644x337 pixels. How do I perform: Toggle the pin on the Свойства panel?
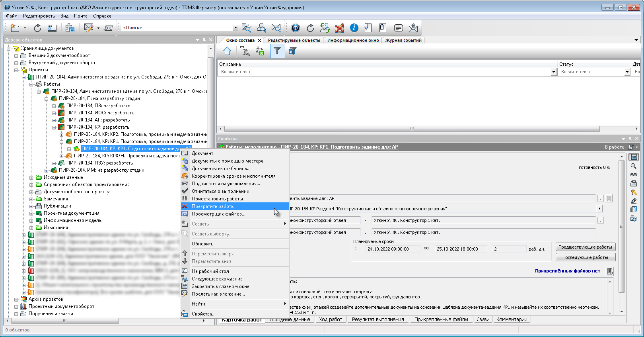[630, 139]
